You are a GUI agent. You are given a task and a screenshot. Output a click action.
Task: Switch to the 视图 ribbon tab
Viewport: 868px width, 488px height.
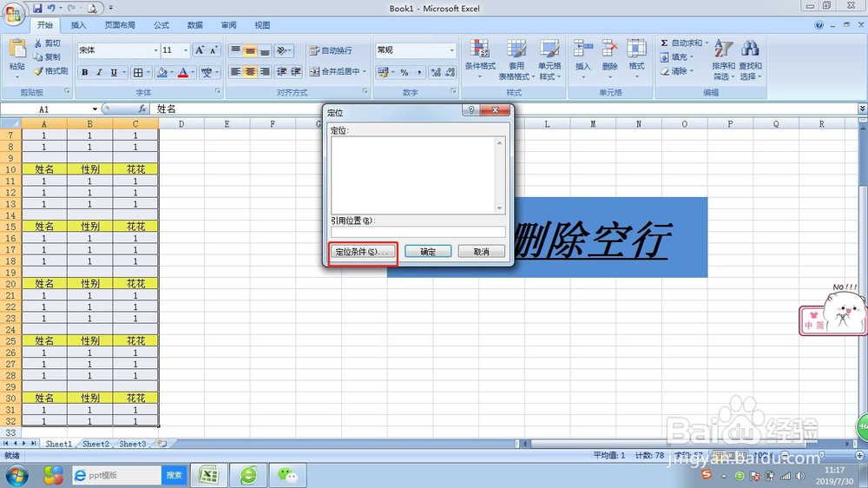(262, 25)
